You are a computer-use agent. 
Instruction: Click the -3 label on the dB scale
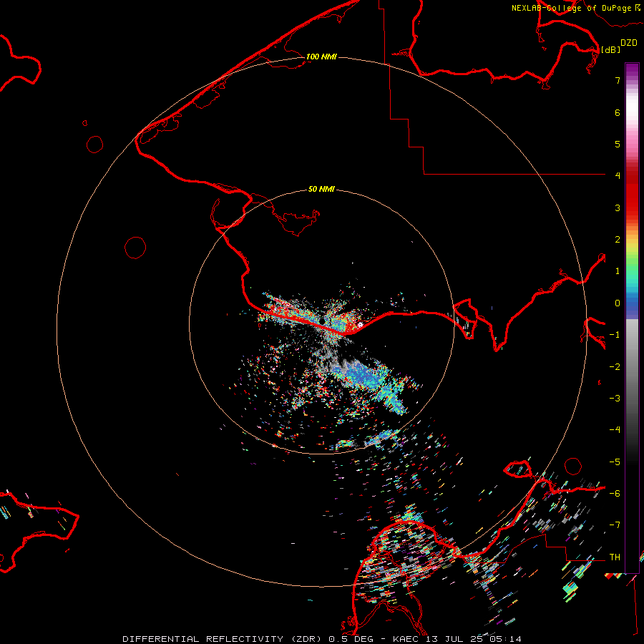point(615,399)
